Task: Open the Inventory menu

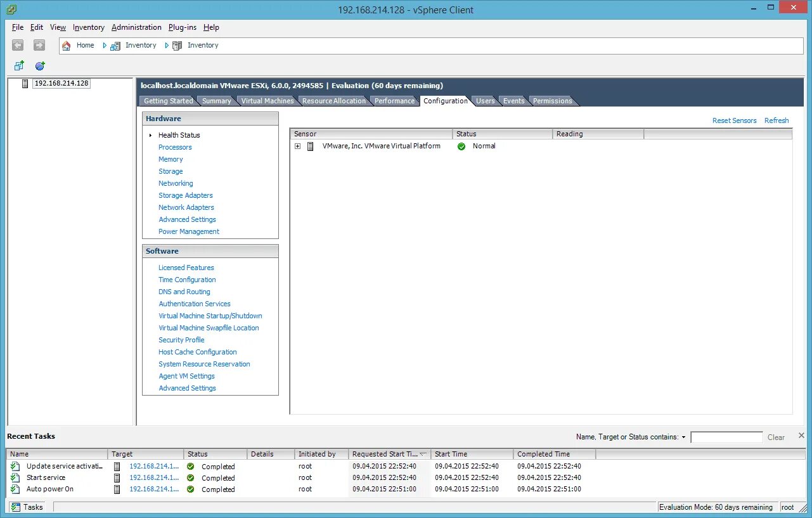Action: tap(89, 27)
